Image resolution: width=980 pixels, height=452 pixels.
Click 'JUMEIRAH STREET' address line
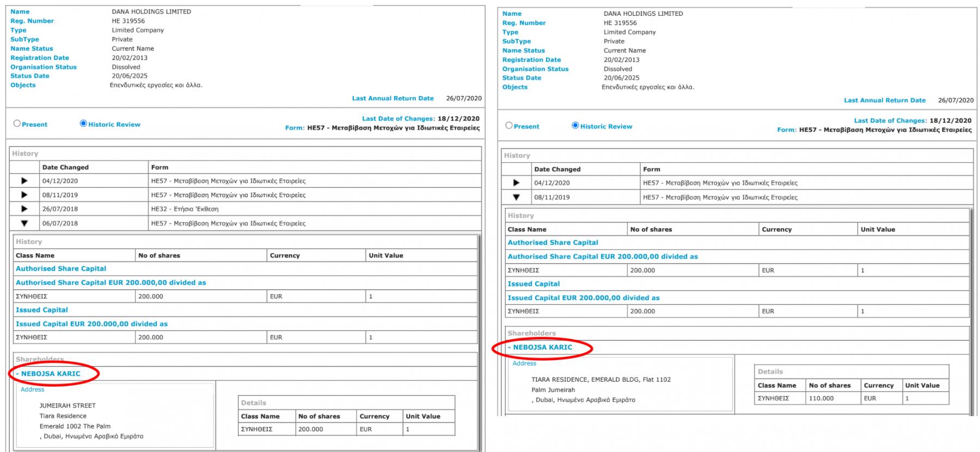pos(68,406)
